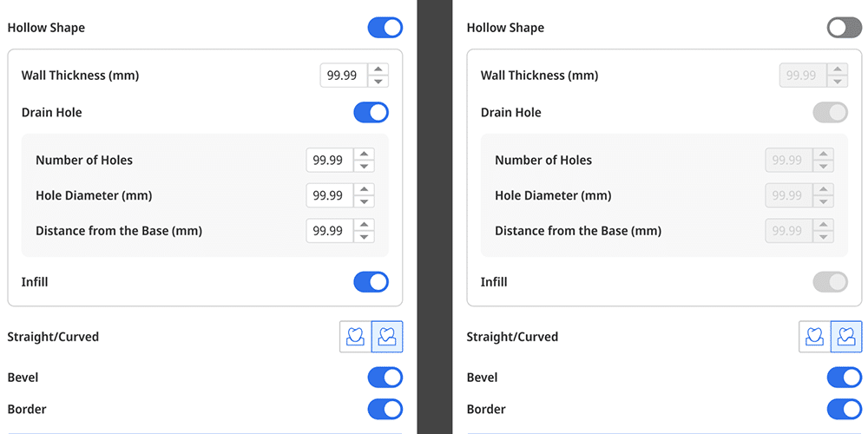Decrease active Number of Holes value
Viewport: 868px width, 434px height.
point(365,166)
